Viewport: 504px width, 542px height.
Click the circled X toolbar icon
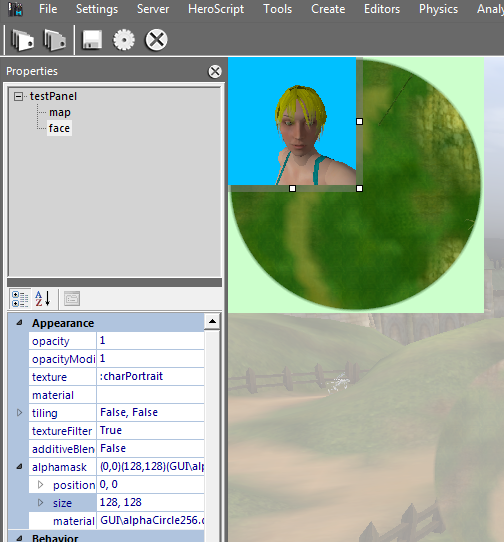pos(156,40)
